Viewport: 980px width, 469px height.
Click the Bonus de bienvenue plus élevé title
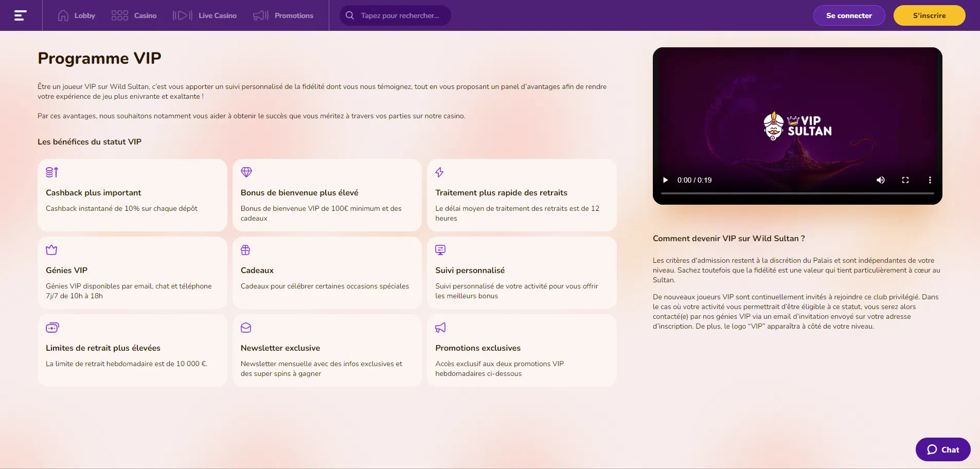[x=299, y=192]
